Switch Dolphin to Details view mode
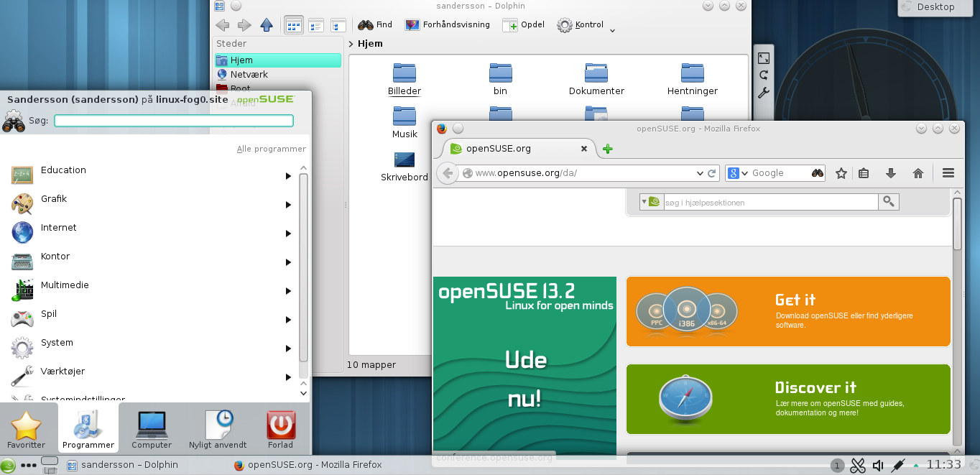Screen dimensions: 980x475 338,25
